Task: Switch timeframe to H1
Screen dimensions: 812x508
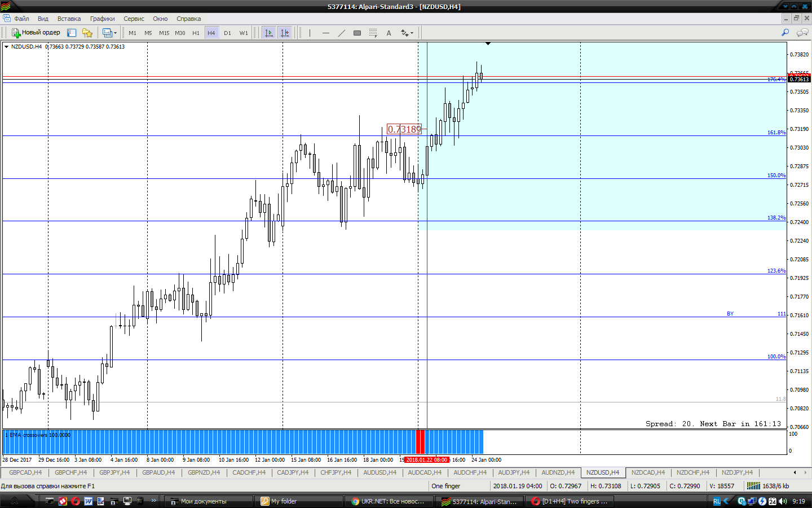Action: 196,33
